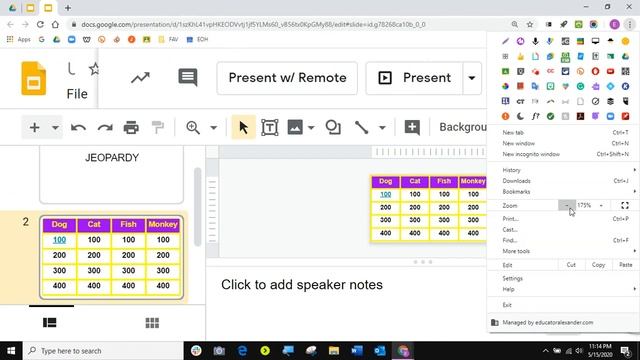Increase zoom with the plus button
This screenshot has height=360, width=640.
click(601, 205)
